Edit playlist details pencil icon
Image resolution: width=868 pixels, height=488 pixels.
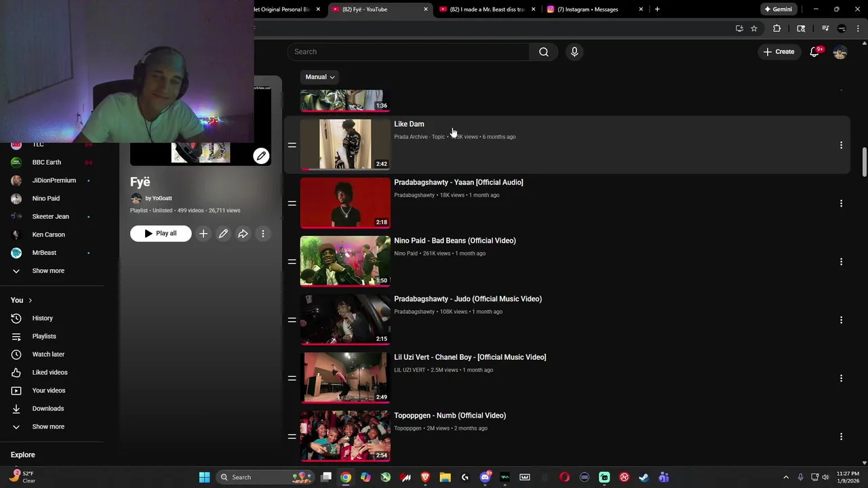pos(223,234)
